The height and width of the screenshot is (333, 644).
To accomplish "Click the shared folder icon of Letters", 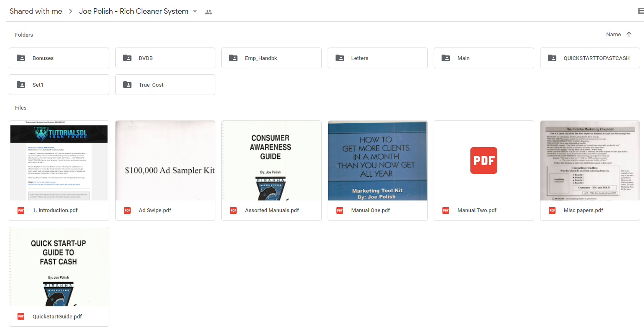I will tap(340, 58).
